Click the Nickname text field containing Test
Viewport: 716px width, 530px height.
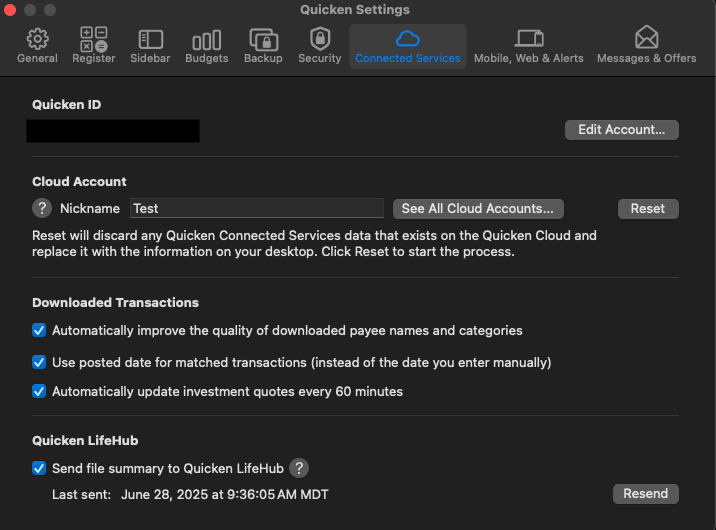[x=257, y=209]
